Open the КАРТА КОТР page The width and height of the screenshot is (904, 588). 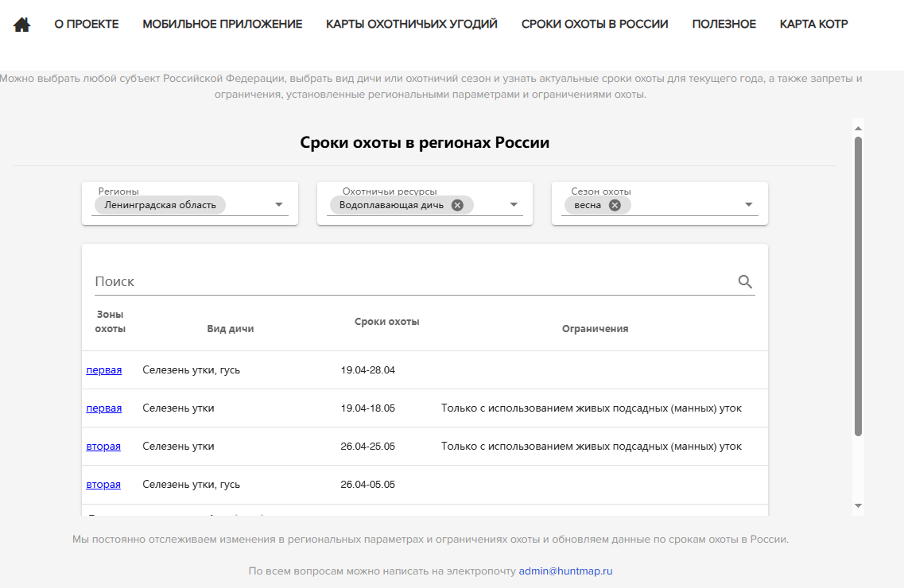(813, 24)
